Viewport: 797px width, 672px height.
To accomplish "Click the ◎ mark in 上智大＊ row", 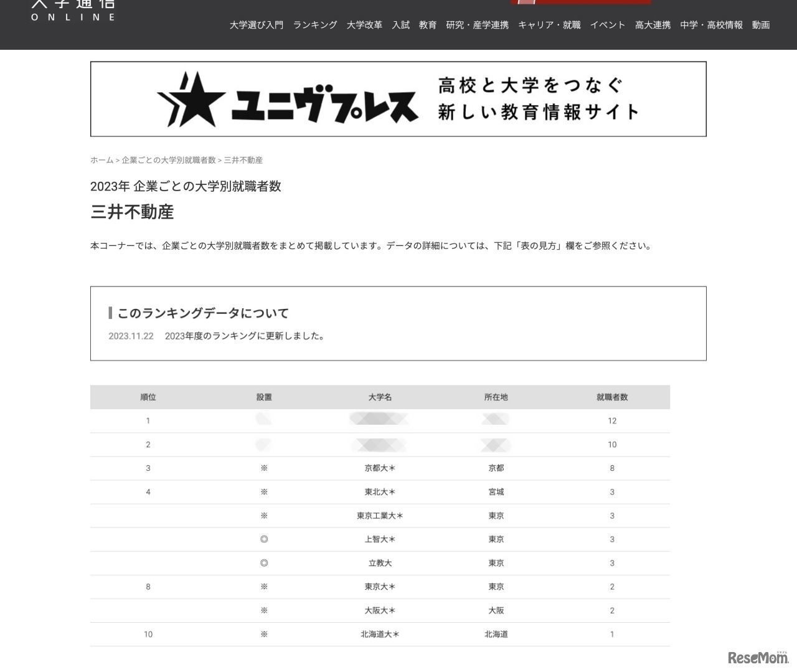I will (x=264, y=539).
